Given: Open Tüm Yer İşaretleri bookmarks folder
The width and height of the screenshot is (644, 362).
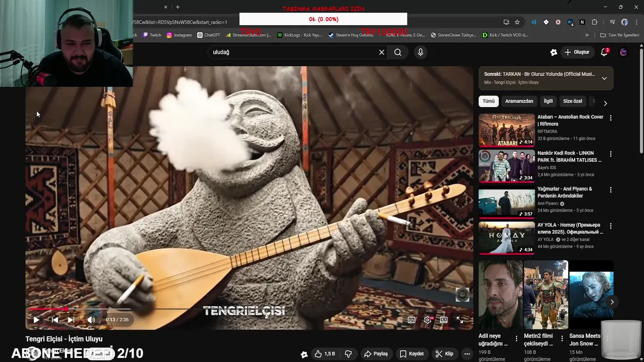Looking at the screenshot, I should click(619, 35).
